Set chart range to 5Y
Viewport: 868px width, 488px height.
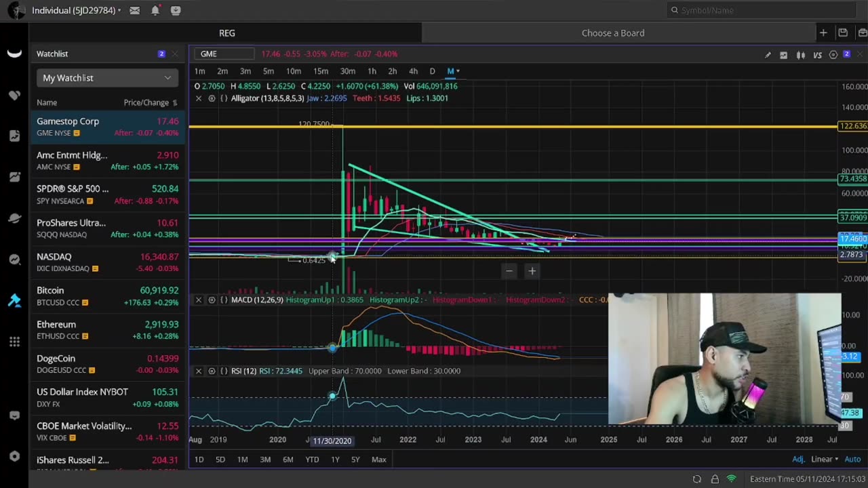(355, 460)
